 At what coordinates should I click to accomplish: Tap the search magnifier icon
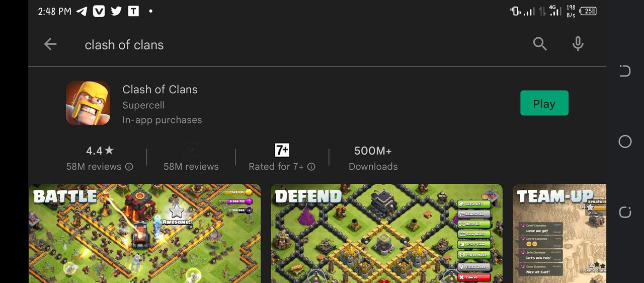(x=540, y=44)
